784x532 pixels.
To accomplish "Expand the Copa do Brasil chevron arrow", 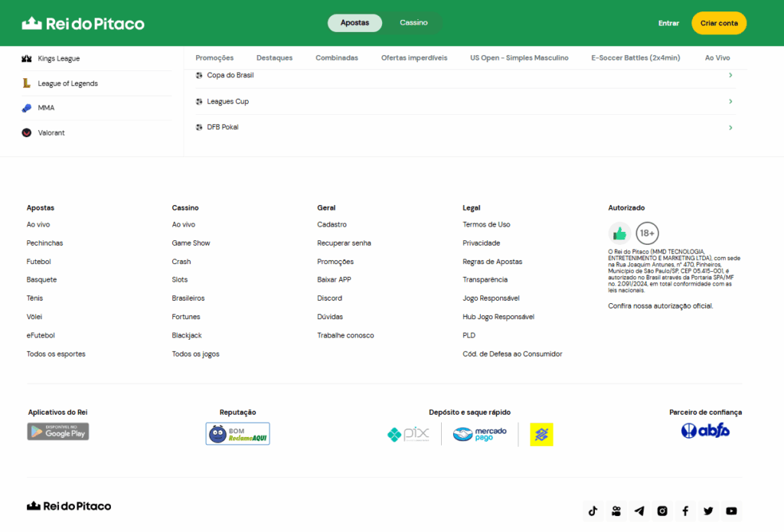I will pyautogui.click(x=730, y=75).
